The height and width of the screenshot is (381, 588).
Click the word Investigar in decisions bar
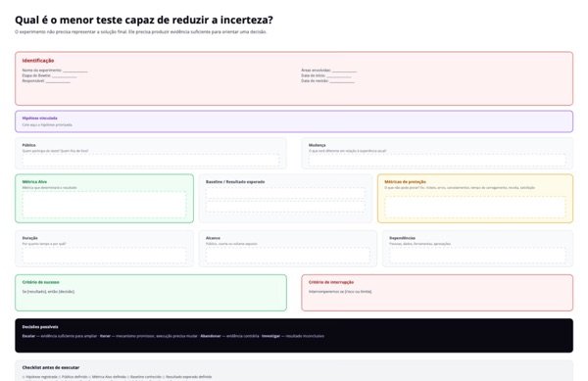[x=270, y=336]
